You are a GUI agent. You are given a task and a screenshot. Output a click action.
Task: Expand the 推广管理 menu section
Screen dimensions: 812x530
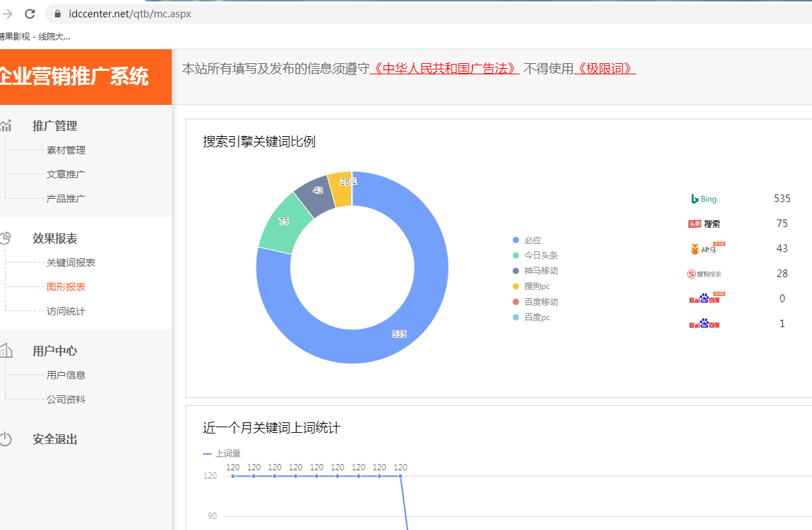55,126
